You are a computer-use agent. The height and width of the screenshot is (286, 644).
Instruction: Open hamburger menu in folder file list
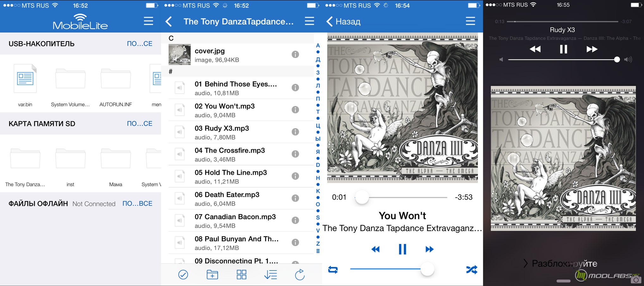(x=309, y=21)
